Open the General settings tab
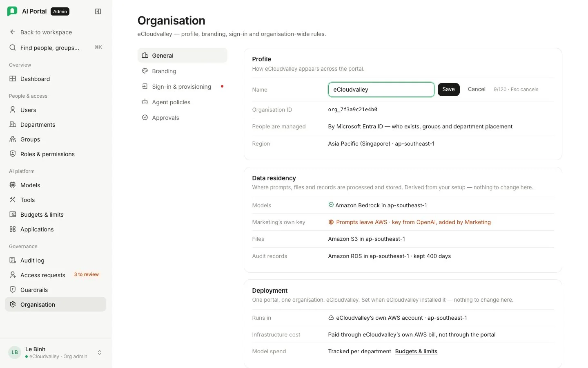Screen dimensions: 588x368 tap(182, 55)
